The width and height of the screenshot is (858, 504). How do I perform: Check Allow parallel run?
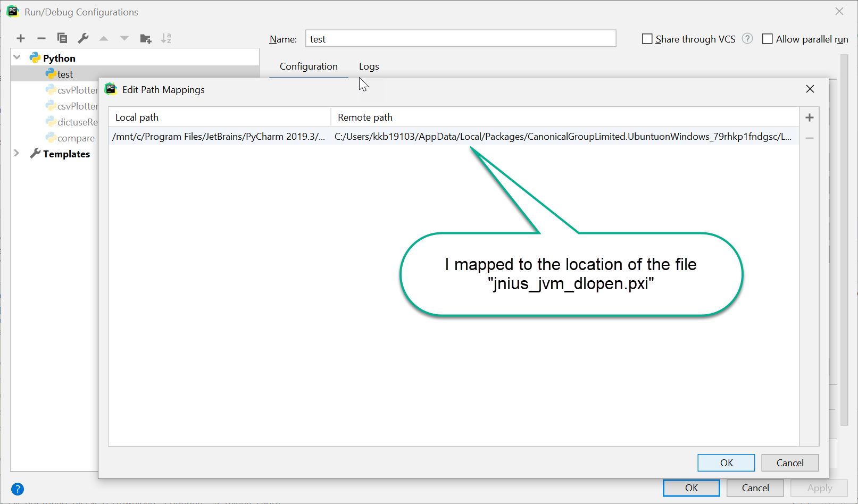(768, 38)
